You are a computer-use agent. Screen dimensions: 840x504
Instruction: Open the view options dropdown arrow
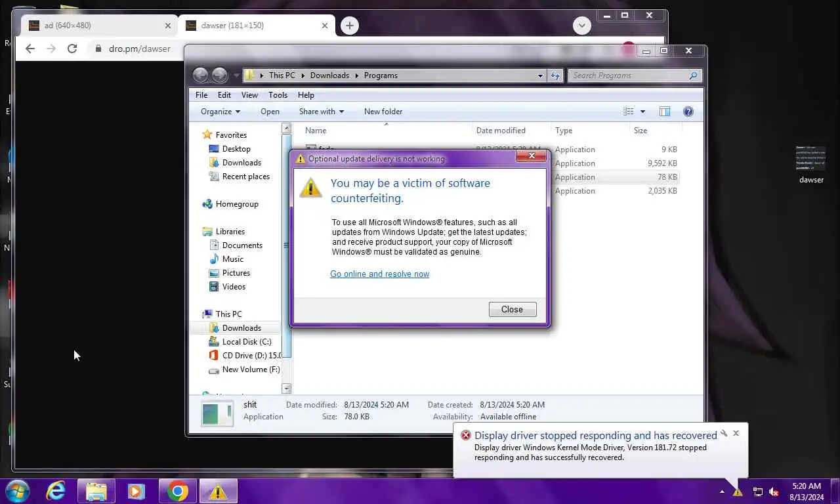642,112
